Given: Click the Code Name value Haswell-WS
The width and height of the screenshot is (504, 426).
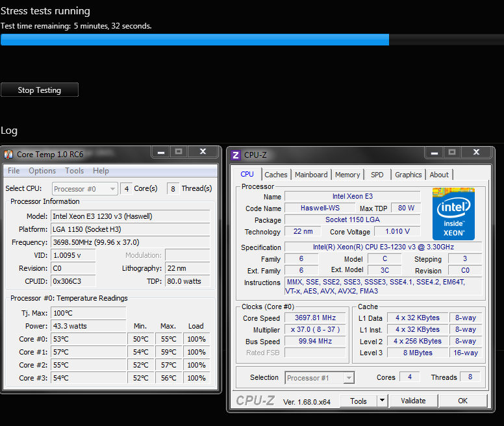Looking at the screenshot, I should click(x=320, y=208).
